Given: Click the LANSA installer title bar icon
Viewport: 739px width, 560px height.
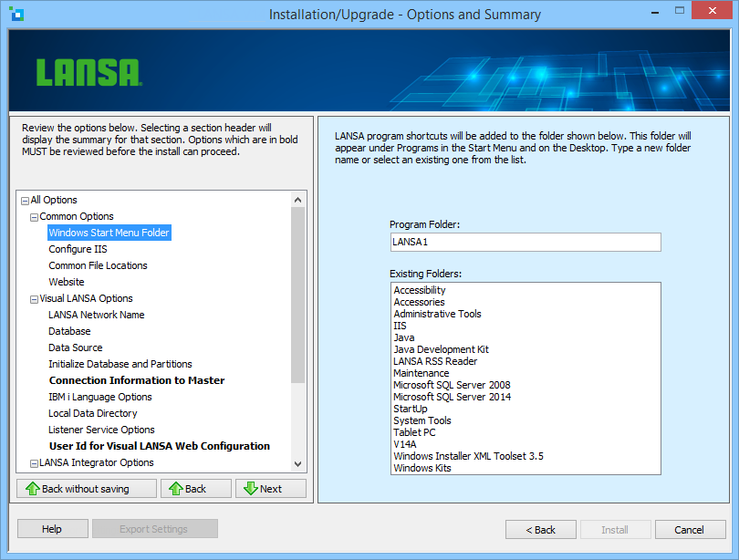Looking at the screenshot, I should click(x=16, y=14).
